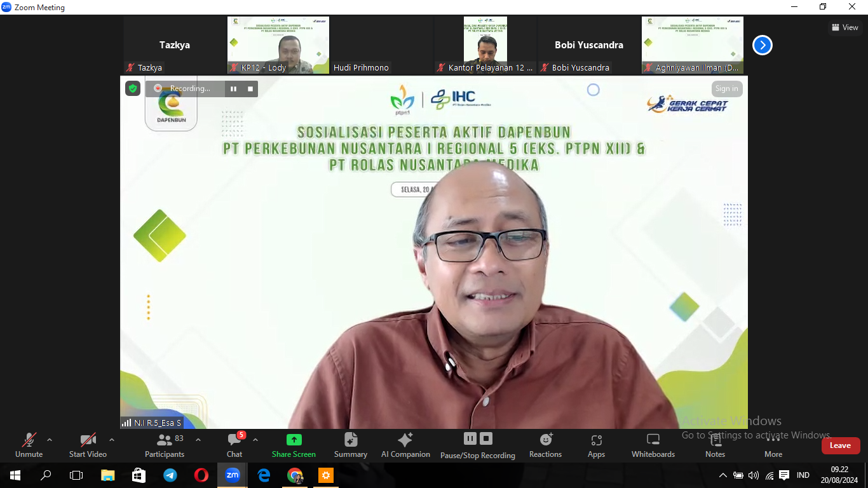Open the Chat panel

(234, 445)
